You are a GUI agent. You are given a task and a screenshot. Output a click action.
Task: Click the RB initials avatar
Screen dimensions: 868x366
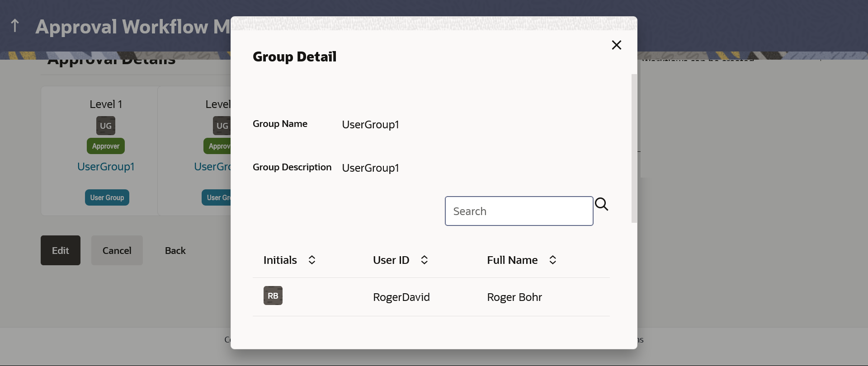[273, 296]
